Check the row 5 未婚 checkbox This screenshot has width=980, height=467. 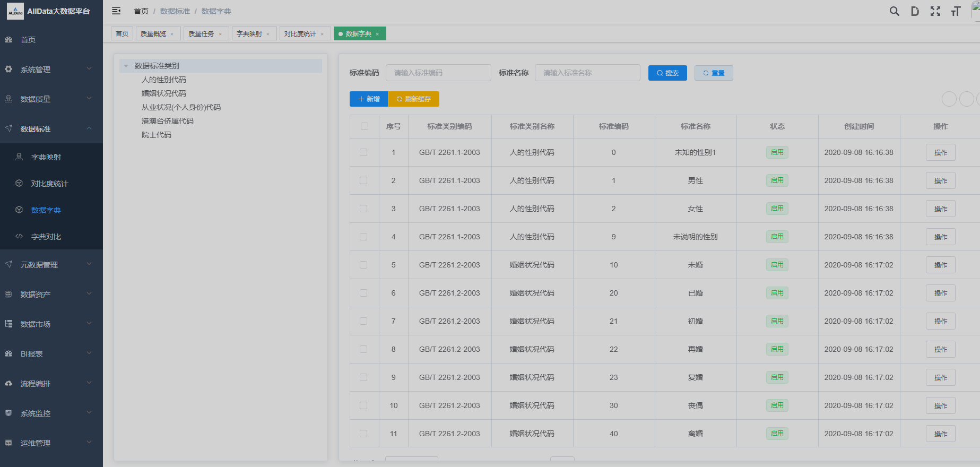(363, 265)
